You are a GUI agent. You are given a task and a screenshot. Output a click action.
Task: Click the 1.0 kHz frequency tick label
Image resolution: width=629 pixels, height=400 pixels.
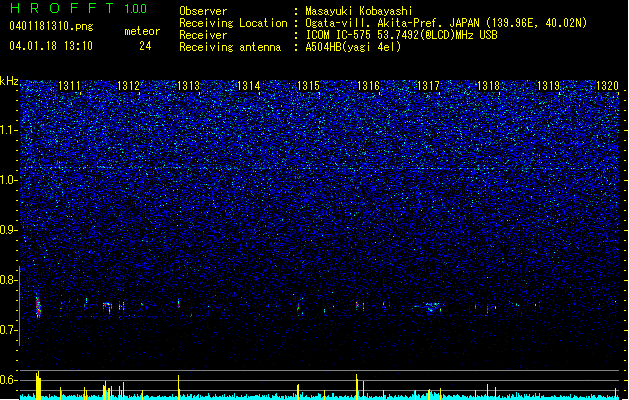click(x=9, y=180)
